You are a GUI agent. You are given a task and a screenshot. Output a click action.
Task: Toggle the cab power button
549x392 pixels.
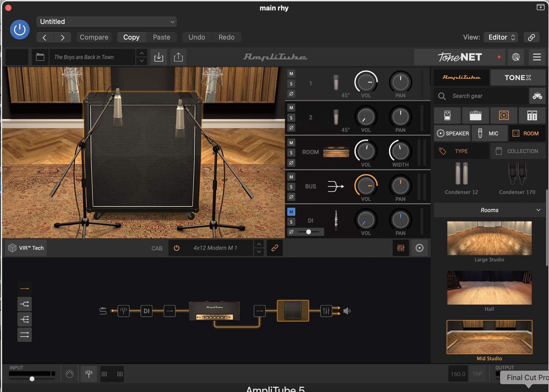coord(177,248)
